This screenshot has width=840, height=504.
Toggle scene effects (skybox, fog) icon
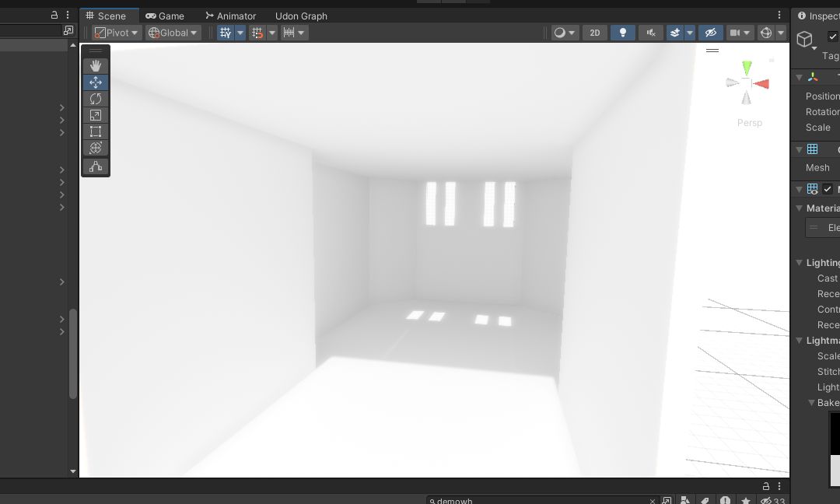[675, 33]
